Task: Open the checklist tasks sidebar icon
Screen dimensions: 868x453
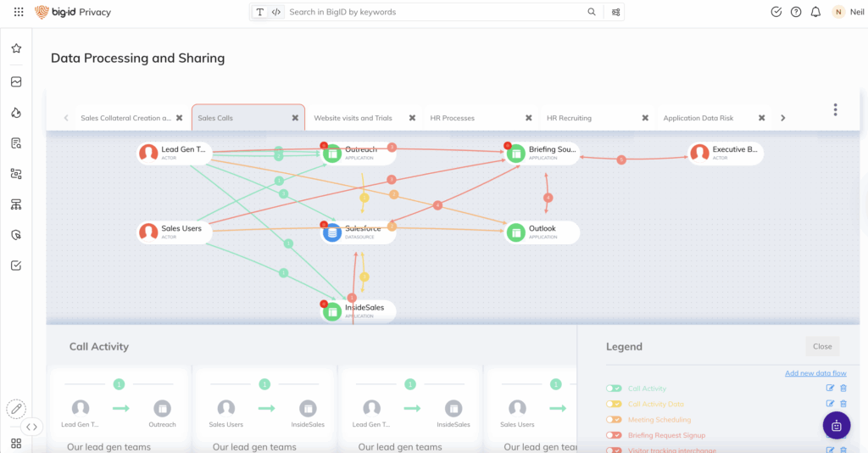Action: coord(16,266)
